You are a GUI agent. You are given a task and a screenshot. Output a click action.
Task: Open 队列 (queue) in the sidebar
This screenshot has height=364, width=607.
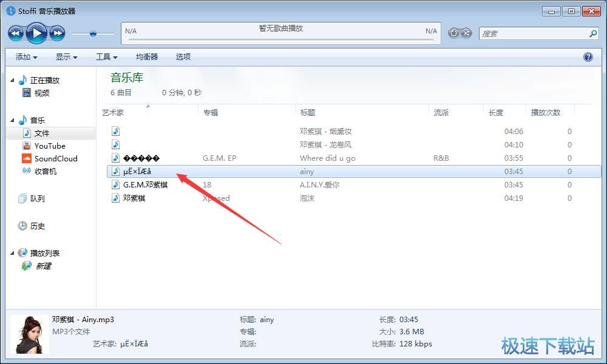click(37, 198)
